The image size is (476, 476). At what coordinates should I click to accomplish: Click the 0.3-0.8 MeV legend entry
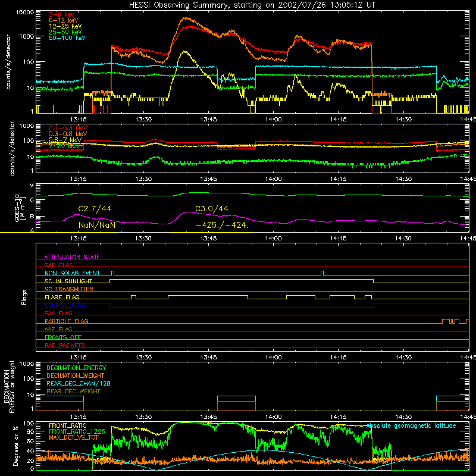68,134
